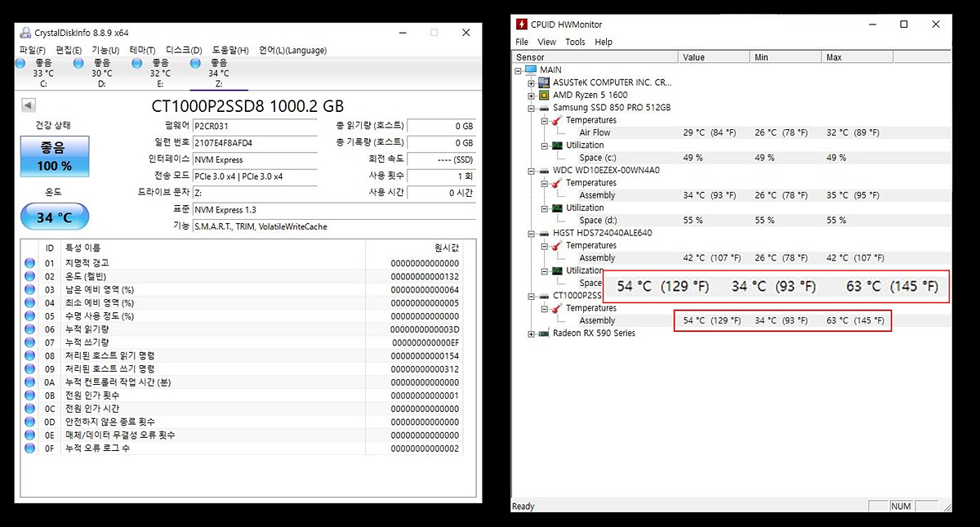Viewport: 980px width, 527px height.
Task: Click the Utilization graph icon under WDC drive
Action: point(558,208)
